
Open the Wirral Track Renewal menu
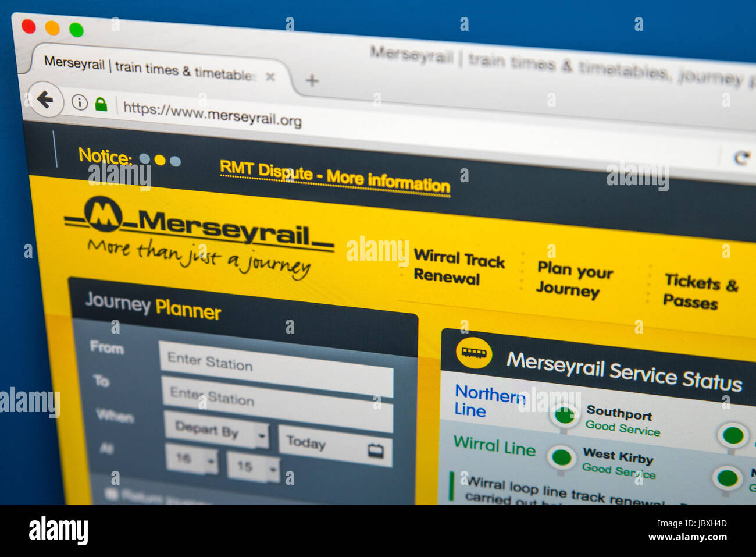[458, 267]
